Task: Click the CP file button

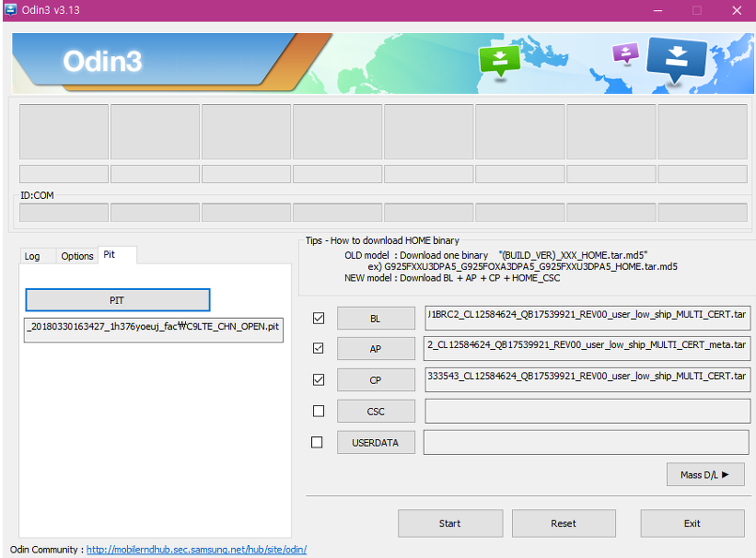Action: (376, 380)
